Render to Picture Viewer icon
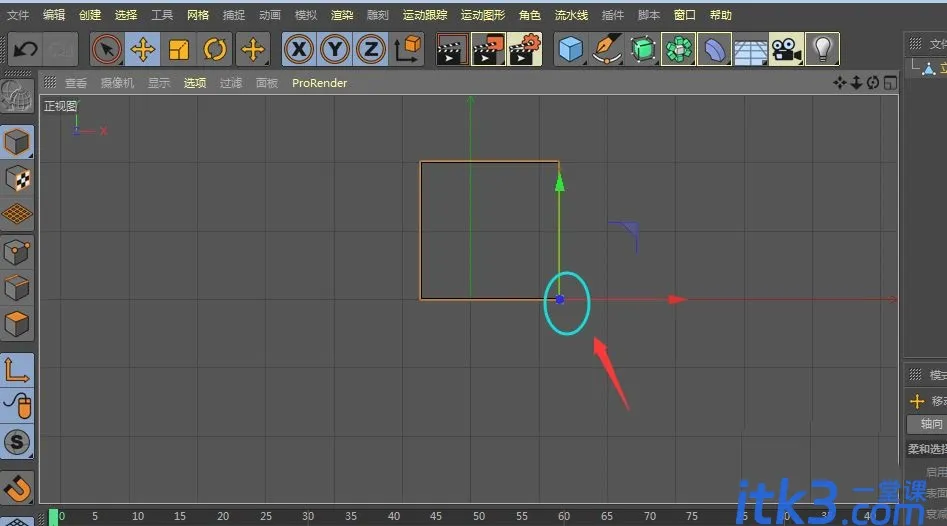Image resolution: width=947 pixels, height=526 pixels. (x=488, y=50)
